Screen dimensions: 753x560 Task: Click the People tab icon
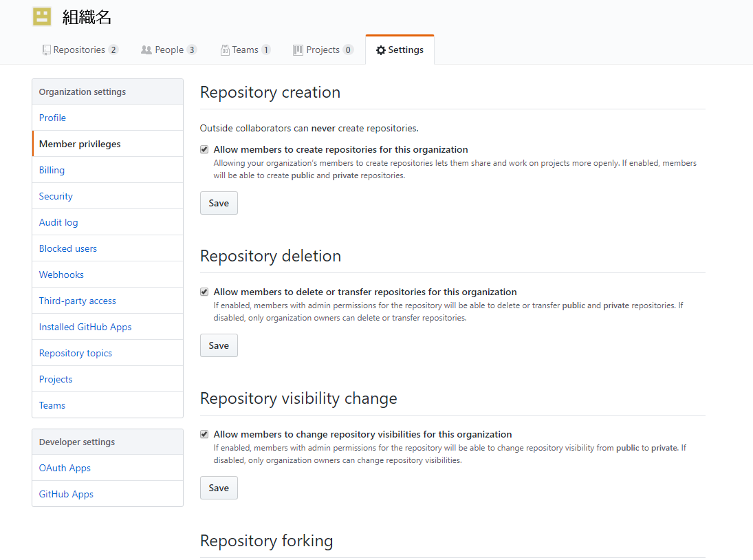[146, 50]
